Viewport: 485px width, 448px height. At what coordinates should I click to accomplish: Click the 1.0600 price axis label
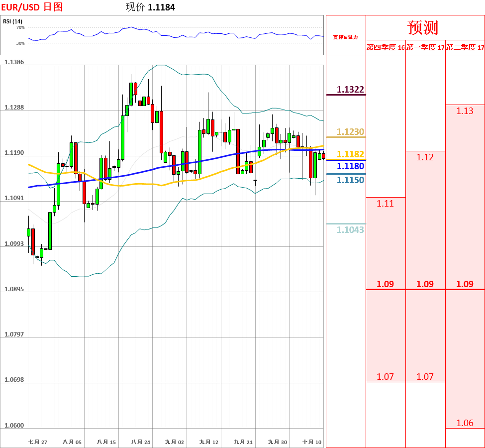click(x=14, y=426)
